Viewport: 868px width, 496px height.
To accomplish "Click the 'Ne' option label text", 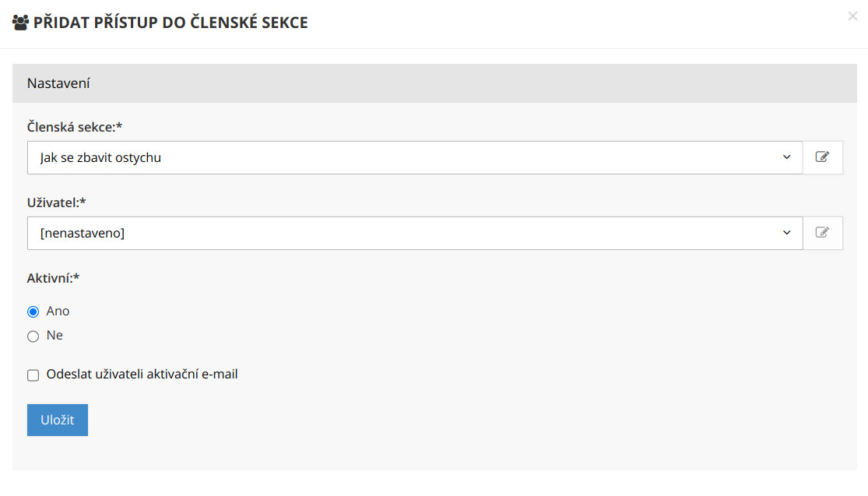I will [54, 336].
